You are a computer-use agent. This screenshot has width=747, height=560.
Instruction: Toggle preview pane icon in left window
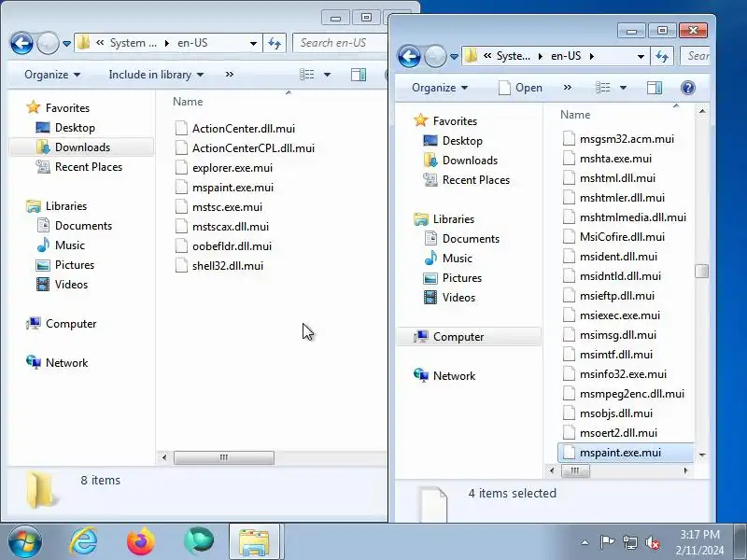point(359,75)
